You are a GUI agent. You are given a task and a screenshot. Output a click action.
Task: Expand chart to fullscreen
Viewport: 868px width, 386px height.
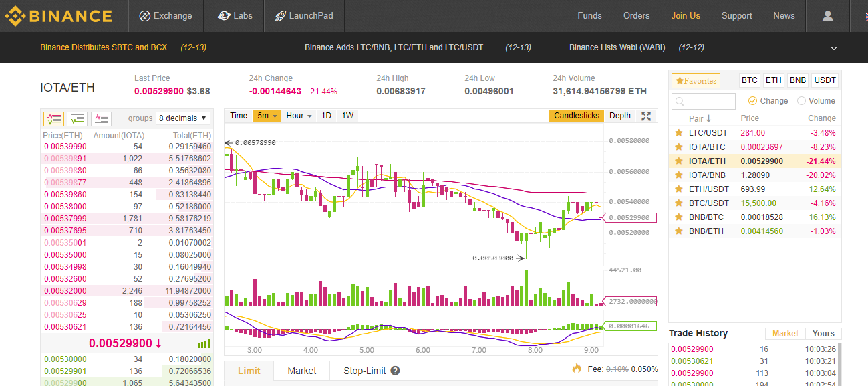point(646,116)
